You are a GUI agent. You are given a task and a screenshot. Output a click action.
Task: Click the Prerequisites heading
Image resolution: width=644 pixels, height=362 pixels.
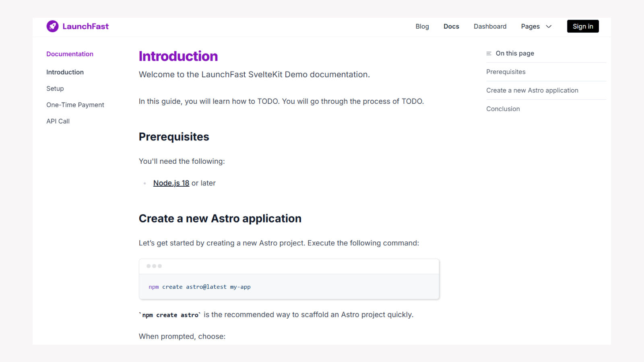pyautogui.click(x=174, y=137)
